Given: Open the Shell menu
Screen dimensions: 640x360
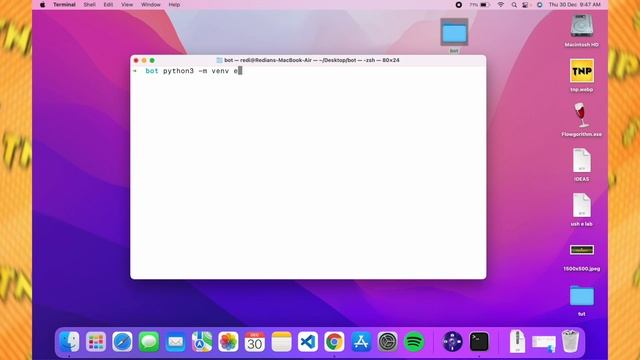Looking at the screenshot, I should tap(89, 5).
